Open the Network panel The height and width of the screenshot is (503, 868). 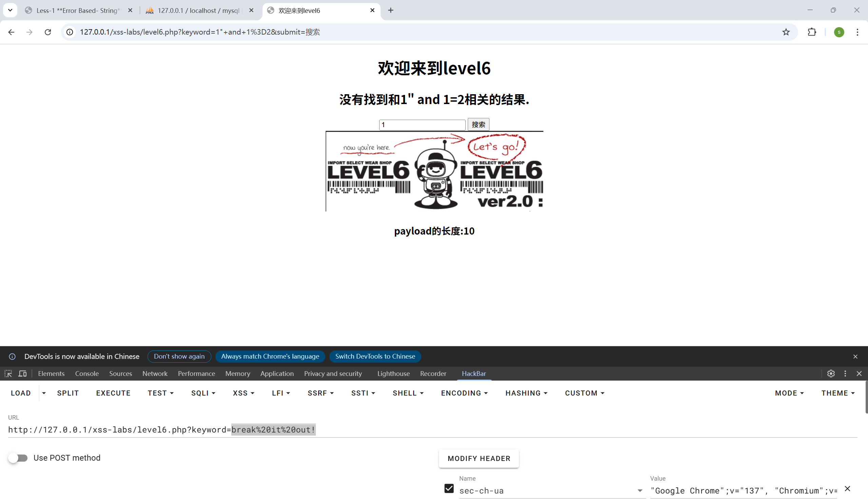[155, 374]
